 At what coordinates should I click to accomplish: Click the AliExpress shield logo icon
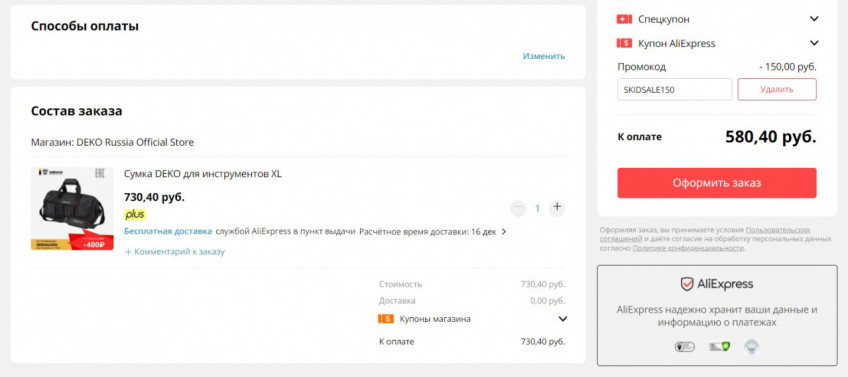[687, 284]
